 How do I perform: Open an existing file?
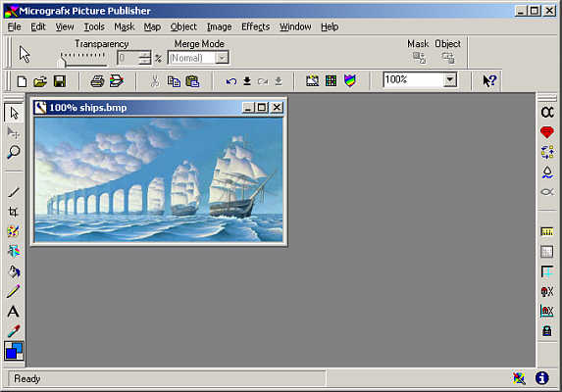(40, 81)
